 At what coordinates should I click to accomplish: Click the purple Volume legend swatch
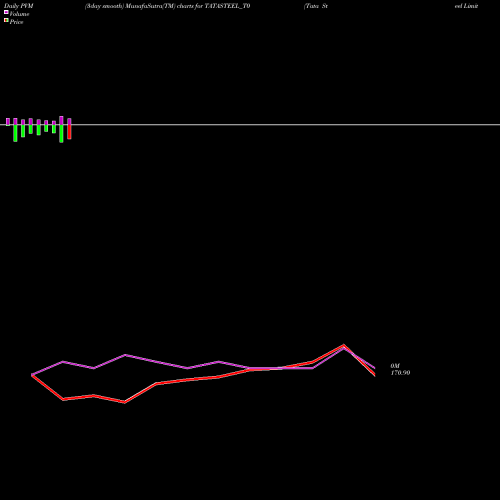(x=6, y=12)
